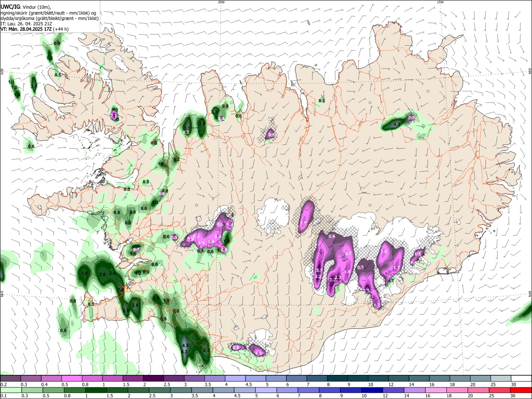
Task: Pick the violet 12 swatch in bottom legend row
Action: click(x=393, y=390)
